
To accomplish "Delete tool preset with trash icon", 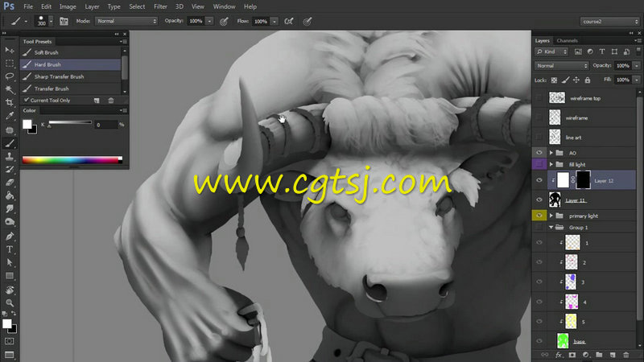I will pyautogui.click(x=111, y=101).
